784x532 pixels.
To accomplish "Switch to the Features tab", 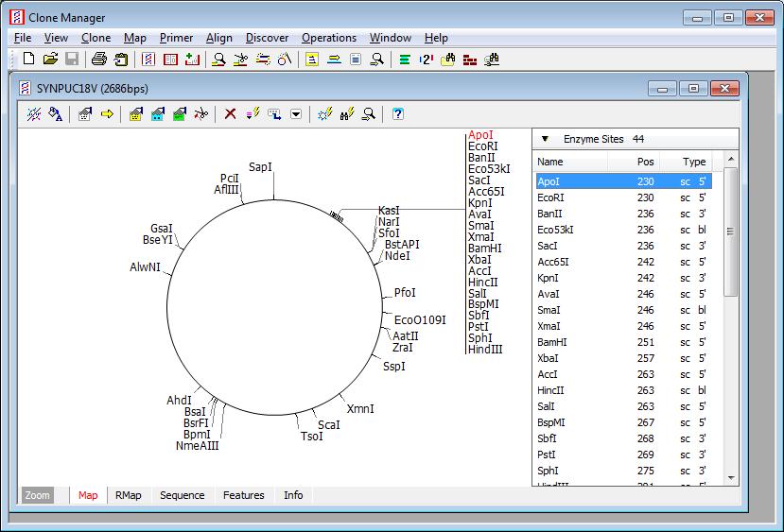I will tap(243, 495).
